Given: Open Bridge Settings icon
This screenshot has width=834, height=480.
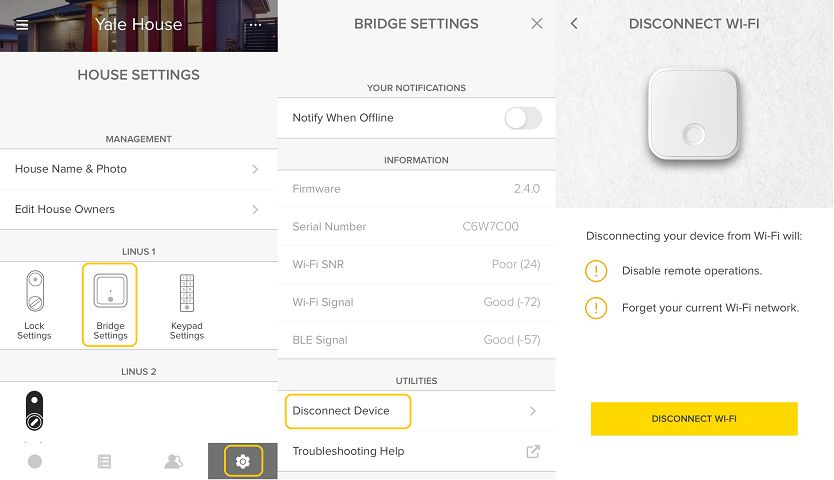Looking at the screenshot, I should coord(110,305).
